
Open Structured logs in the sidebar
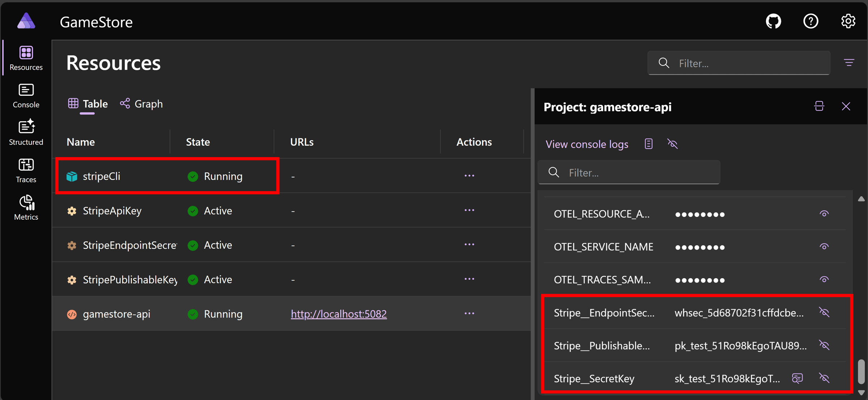coord(26,133)
